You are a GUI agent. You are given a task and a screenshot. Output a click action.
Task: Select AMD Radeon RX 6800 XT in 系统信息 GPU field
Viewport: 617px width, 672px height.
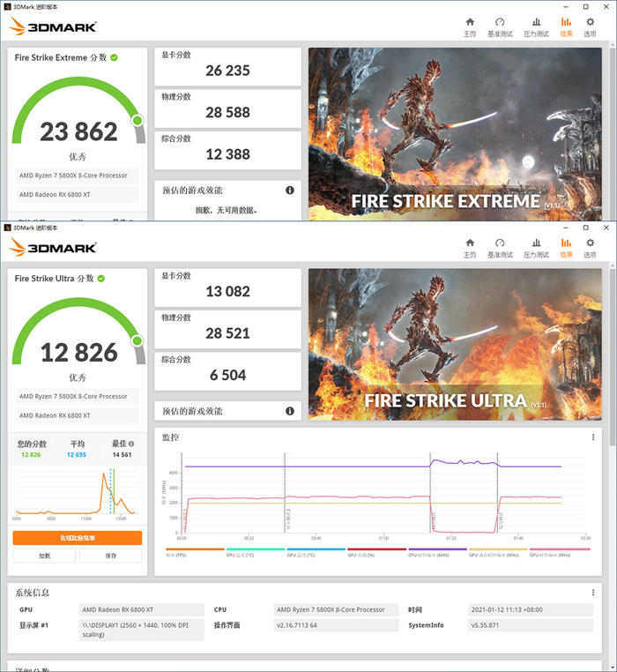click(x=141, y=610)
